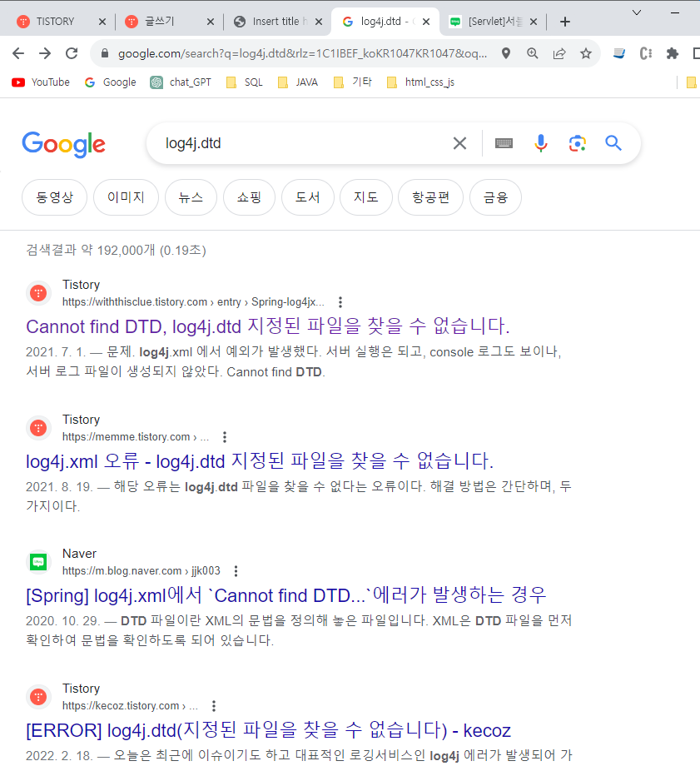
Task: Open options for memme.tistory.com result
Action: click(225, 437)
